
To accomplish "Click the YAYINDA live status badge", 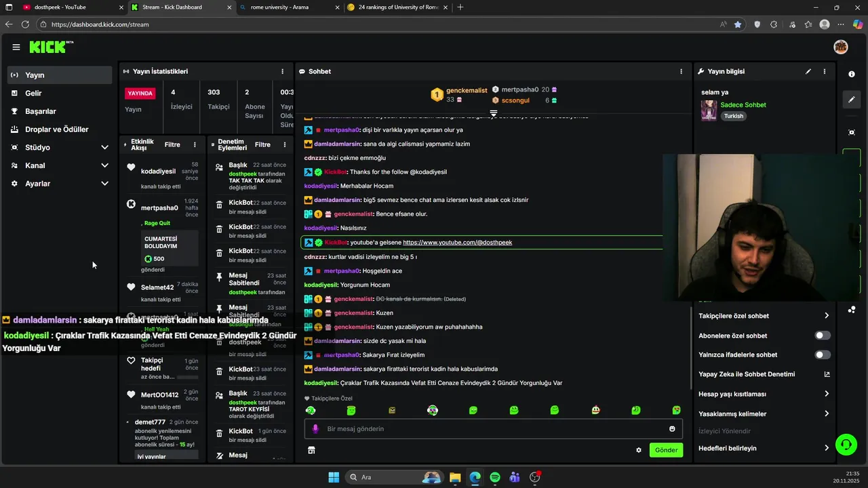I will click(x=140, y=94).
